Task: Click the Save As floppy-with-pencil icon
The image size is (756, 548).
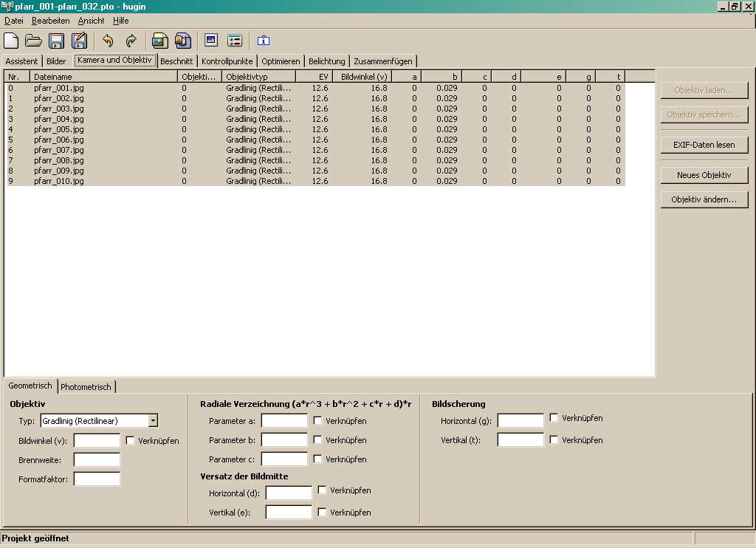Action: point(79,41)
